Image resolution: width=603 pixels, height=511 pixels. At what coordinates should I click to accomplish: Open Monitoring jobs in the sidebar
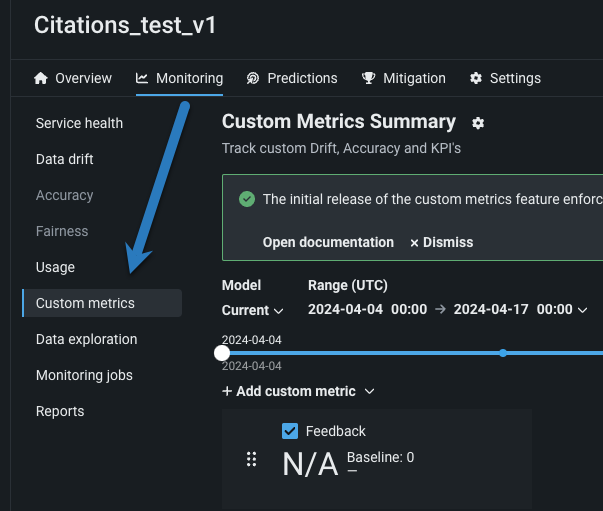(84, 375)
